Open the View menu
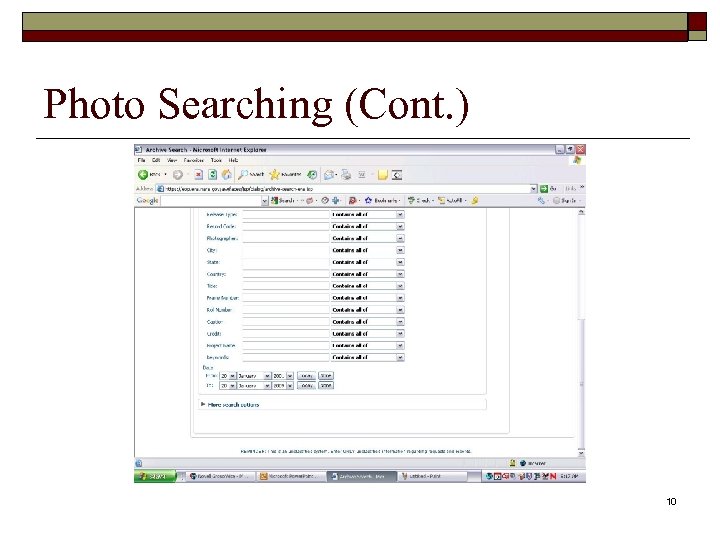This screenshot has height=540, width=720. (172, 160)
